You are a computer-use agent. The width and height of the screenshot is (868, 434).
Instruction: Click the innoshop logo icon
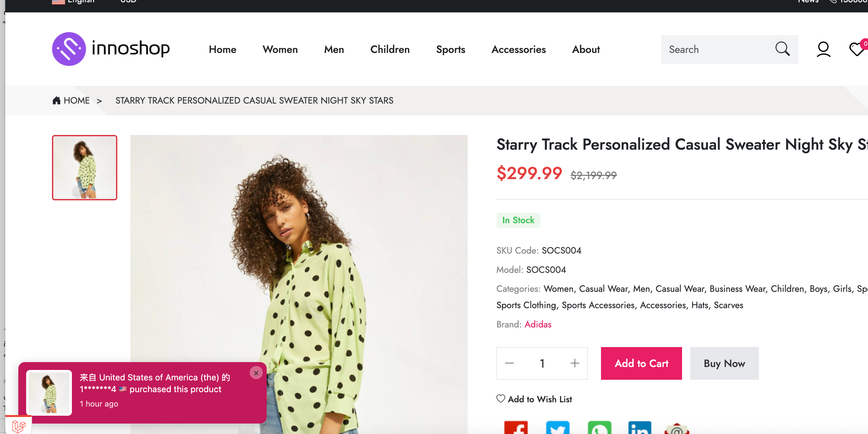pyautogui.click(x=69, y=49)
